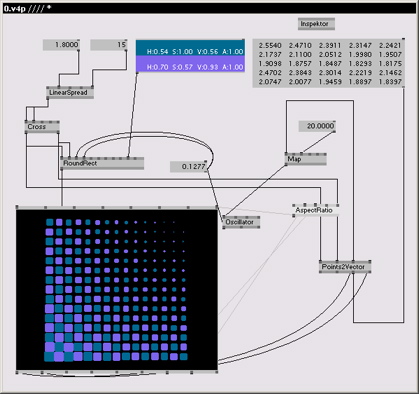Click the 1.9459 cell in value table
419x394 pixels.
[330, 81]
